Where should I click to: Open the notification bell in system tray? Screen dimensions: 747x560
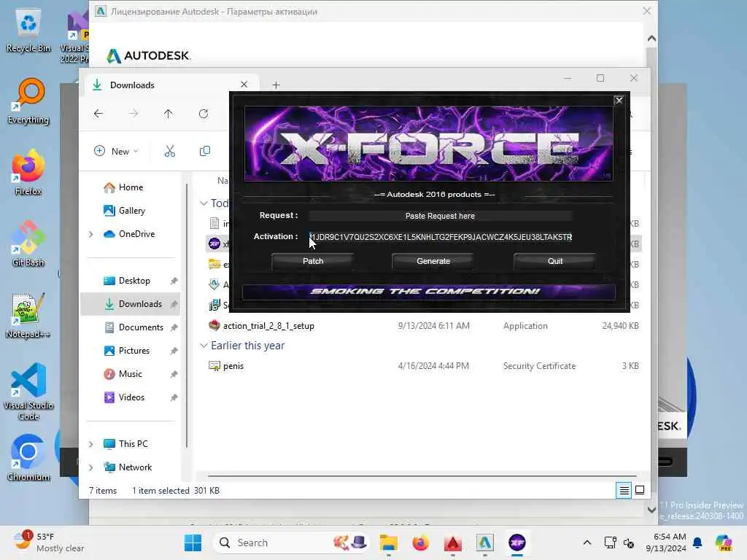[x=697, y=542]
